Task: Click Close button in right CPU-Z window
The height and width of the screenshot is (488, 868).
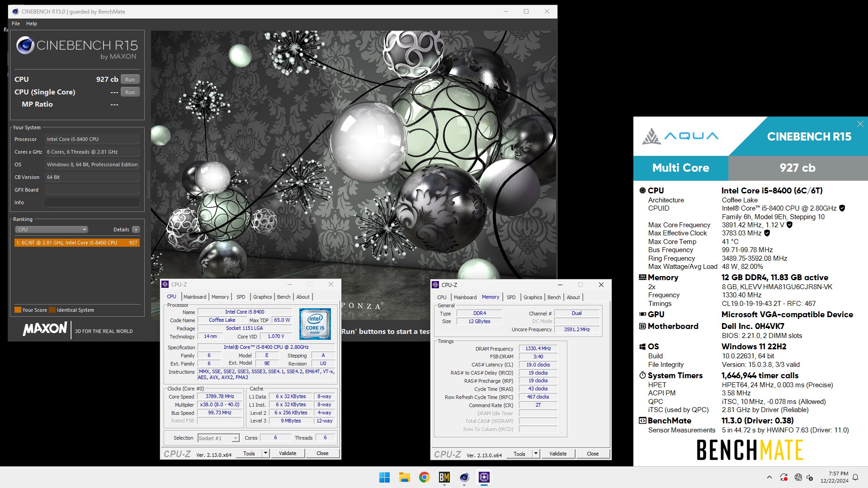Action: click(593, 454)
